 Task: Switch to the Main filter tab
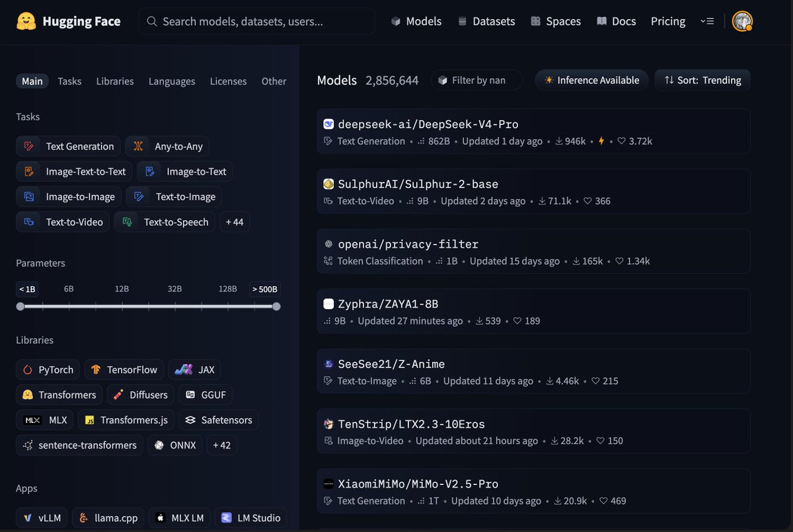tap(32, 81)
